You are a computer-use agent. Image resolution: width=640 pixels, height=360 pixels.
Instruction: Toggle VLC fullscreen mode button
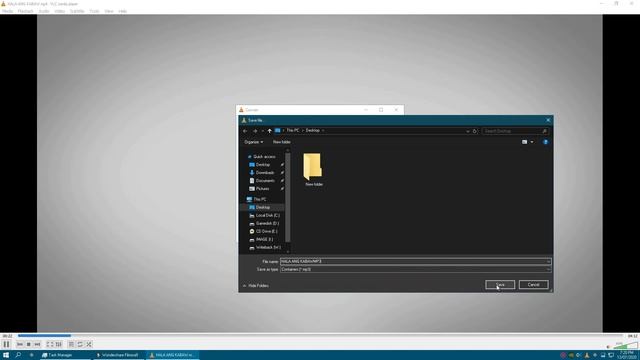pyautogui.click(x=50, y=344)
